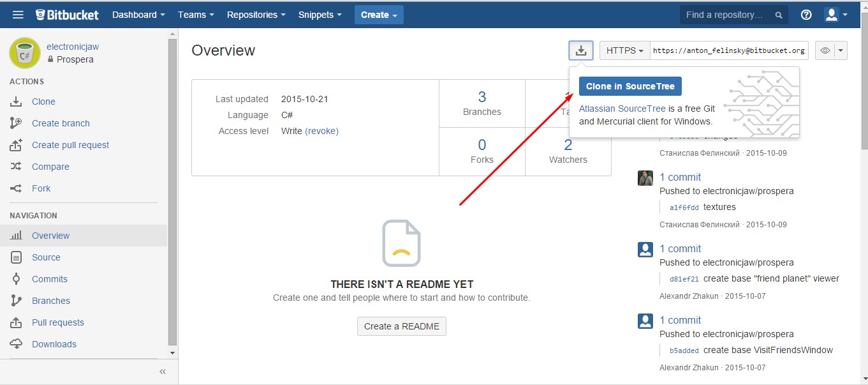Open the Dashboard menu
Viewport: 868px width, 385px height.
click(138, 15)
